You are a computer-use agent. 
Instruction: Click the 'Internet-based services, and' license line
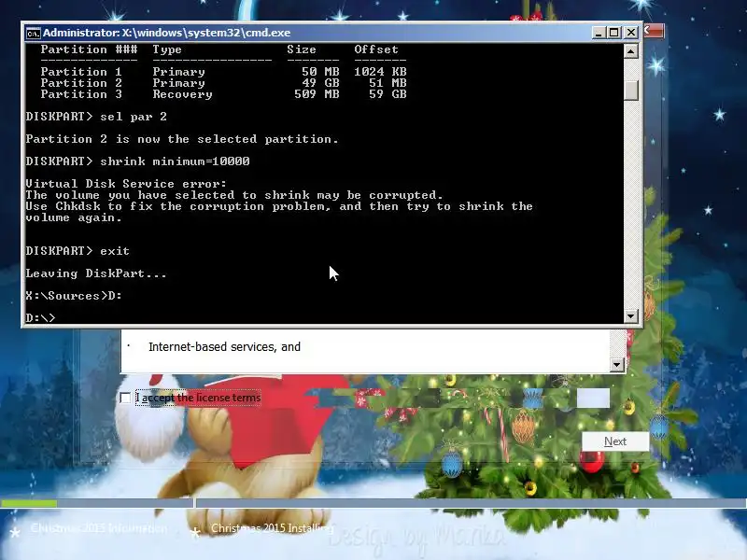(x=224, y=346)
